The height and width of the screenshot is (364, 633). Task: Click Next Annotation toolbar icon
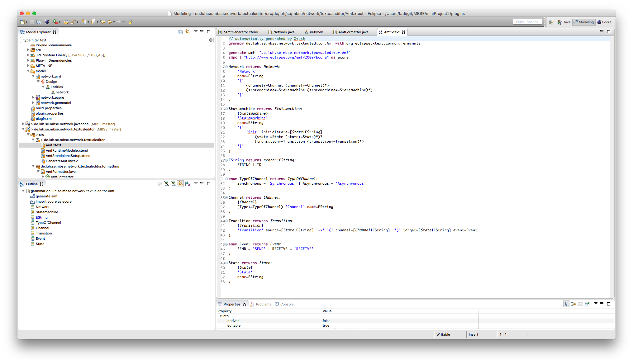point(83,22)
